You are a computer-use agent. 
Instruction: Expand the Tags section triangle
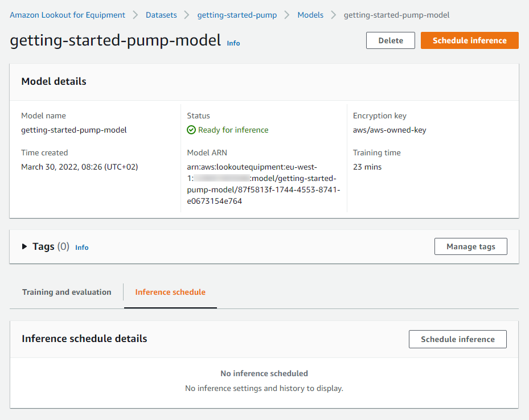click(24, 246)
